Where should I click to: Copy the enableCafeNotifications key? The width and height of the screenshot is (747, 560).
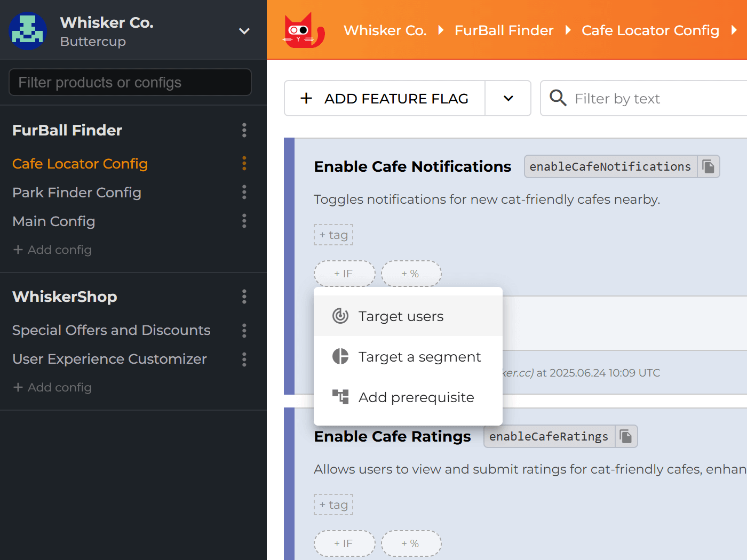pyautogui.click(x=708, y=166)
